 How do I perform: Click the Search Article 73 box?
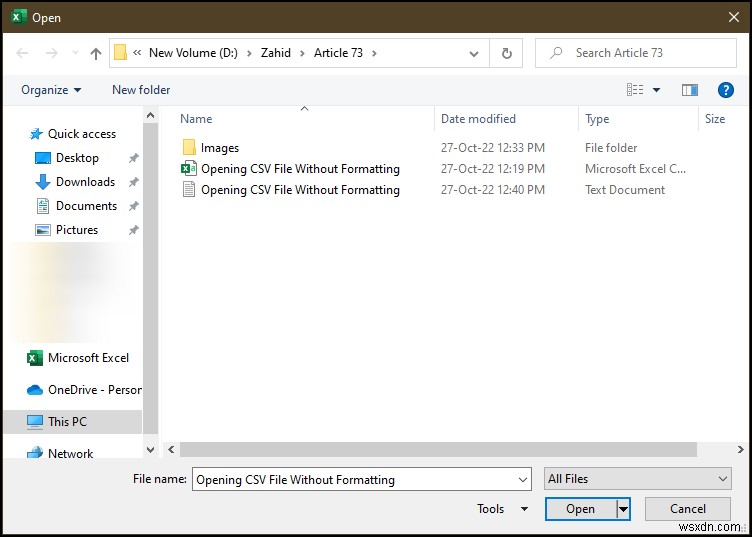(x=636, y=53)
